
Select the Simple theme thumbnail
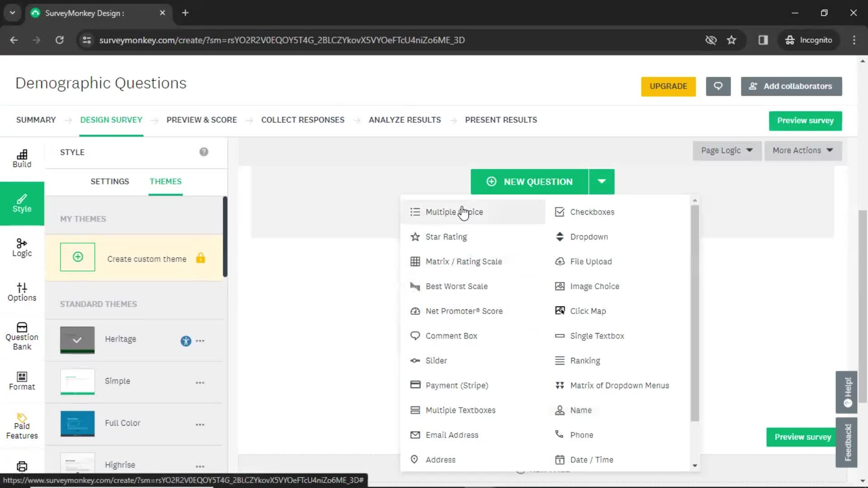[x=77, y=381]
